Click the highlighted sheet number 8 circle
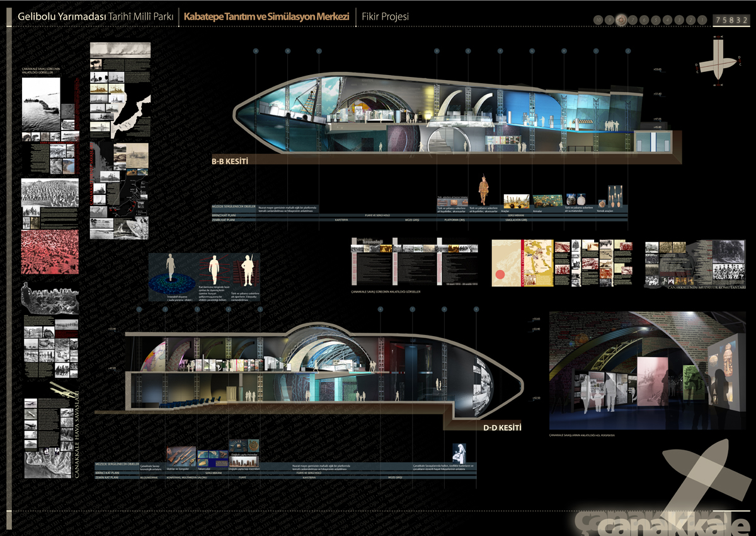 [621, 20]
